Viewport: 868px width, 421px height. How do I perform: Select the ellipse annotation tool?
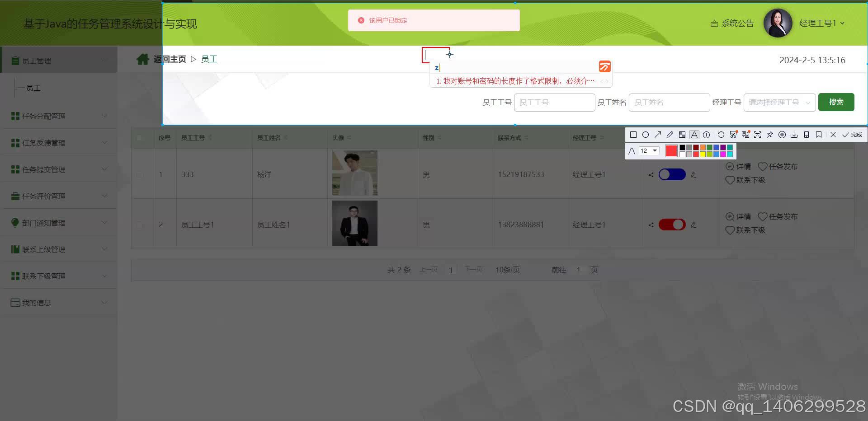pyautogui.click(x=646, y=134)
